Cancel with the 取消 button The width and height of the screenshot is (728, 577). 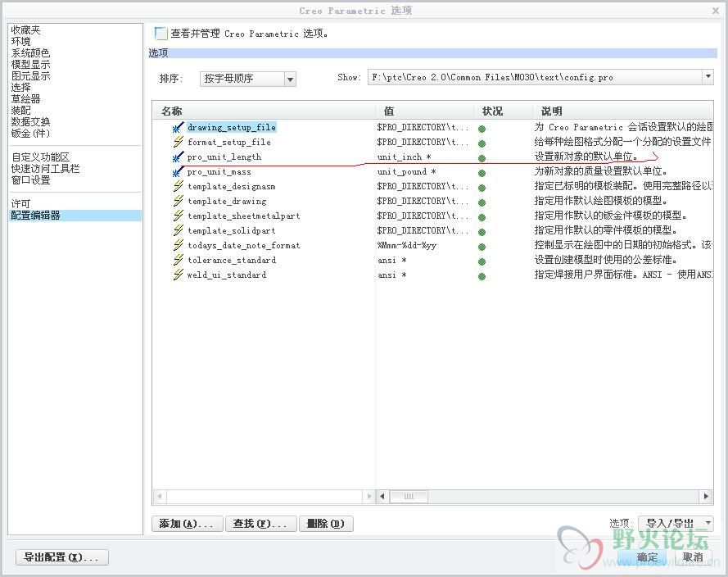pos(693,557)
